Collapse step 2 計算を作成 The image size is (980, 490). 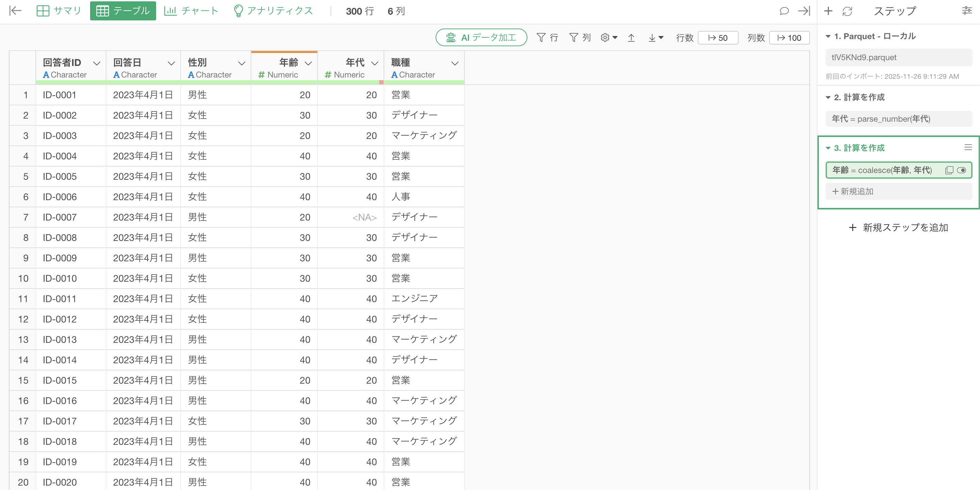pos(828,97)
